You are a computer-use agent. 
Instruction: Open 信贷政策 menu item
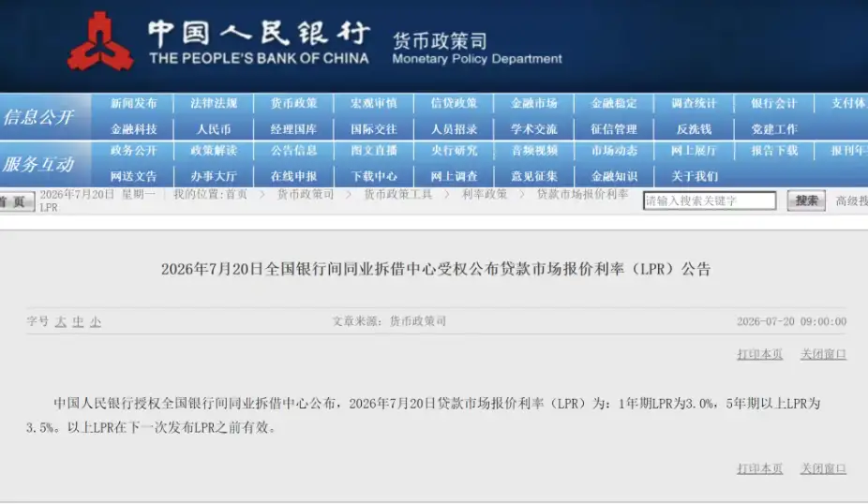(x=454, y=103)
